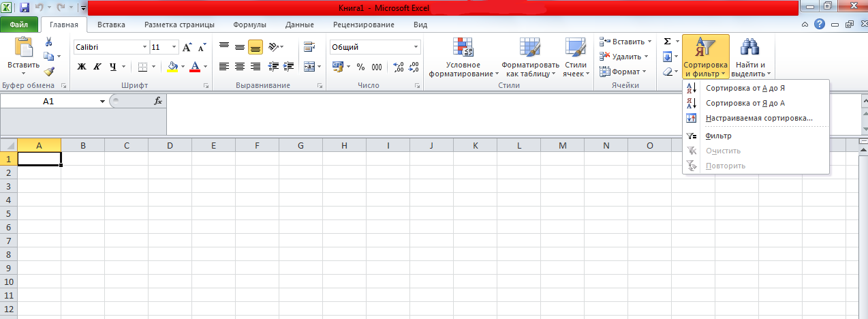
Task: Click the Name Box showing A1
Action: (x=49, y=101)
